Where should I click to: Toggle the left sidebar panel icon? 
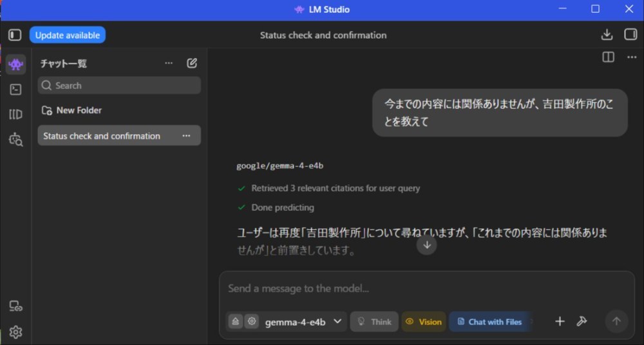[x=15, y=35]
